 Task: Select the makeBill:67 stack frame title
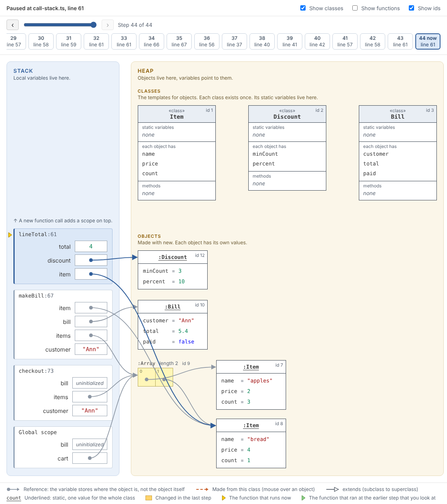pos(36,296)
